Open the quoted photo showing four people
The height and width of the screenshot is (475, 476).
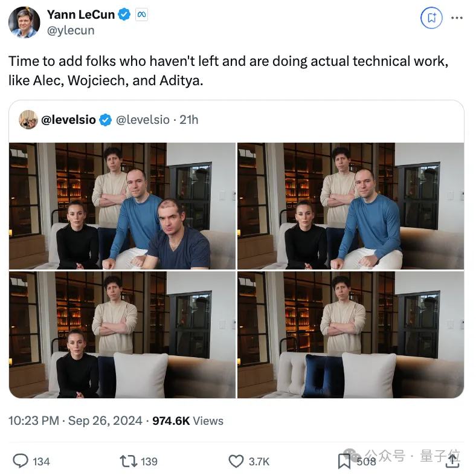[122, 206]
